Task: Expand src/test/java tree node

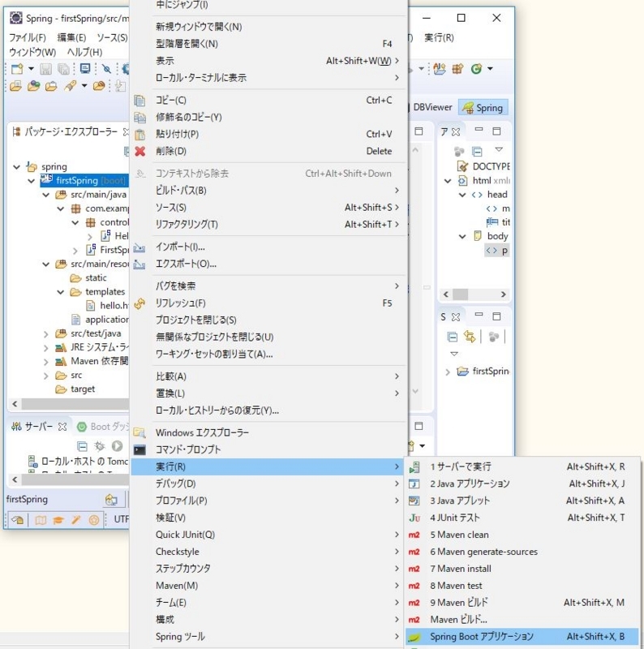Action: pyautogui.click(x=46, y=333)
